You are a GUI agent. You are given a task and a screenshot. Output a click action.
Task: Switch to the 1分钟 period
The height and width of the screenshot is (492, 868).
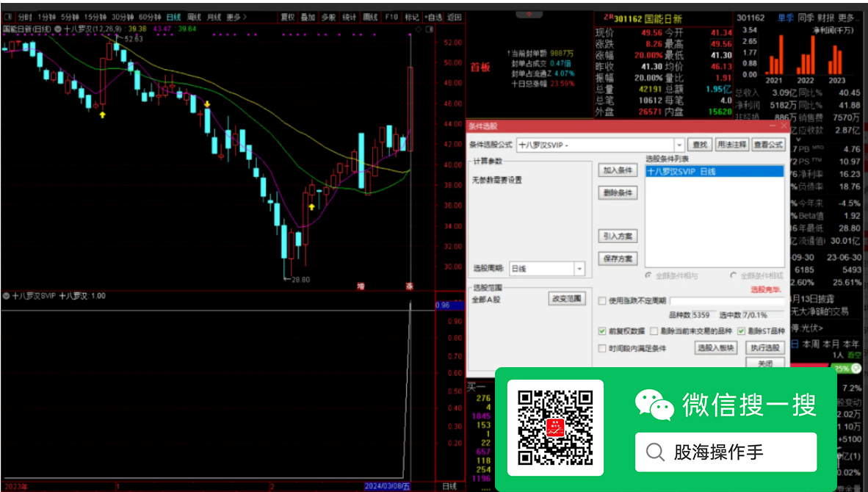46,17
